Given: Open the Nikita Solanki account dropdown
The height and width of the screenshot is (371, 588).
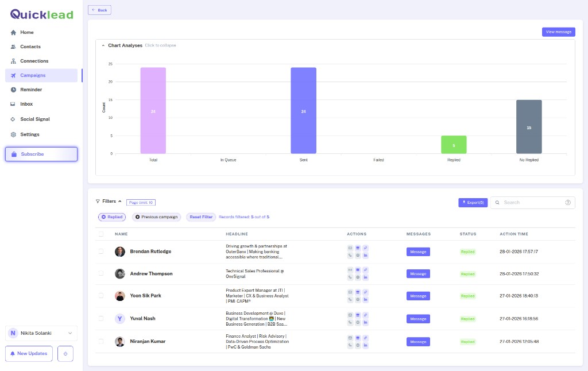Looking at the screenshot, I should (40, 333).
